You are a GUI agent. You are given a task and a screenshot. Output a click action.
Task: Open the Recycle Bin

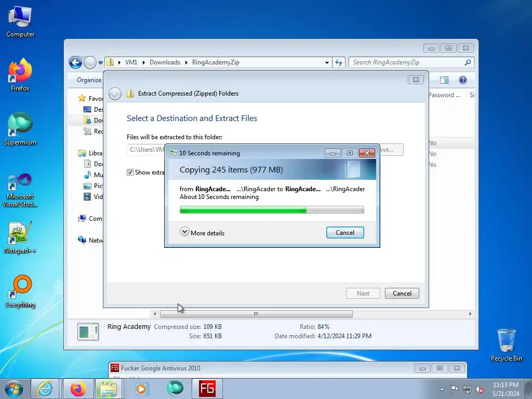click(506, 345)
